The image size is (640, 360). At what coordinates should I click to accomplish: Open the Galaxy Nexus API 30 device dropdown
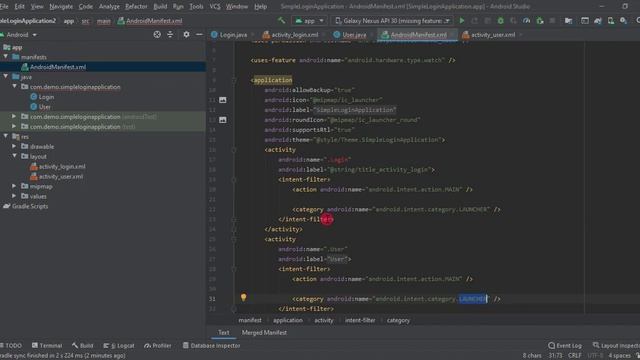[x=393, y=20]
